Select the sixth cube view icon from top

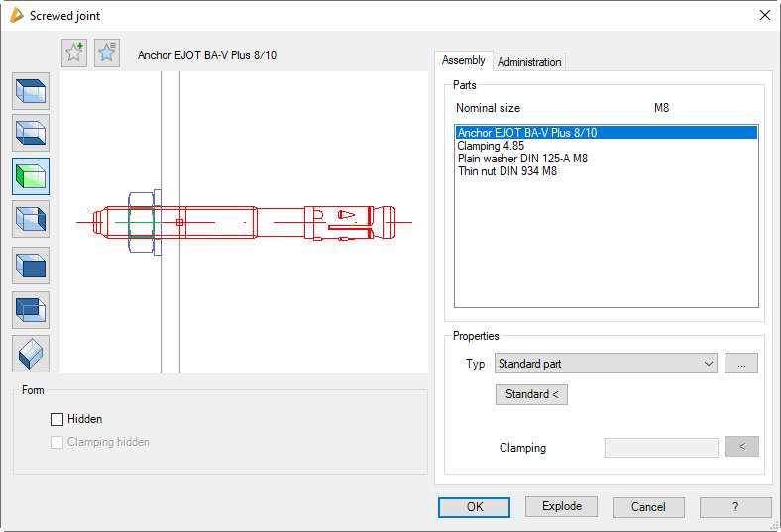[x=31, y=310]
